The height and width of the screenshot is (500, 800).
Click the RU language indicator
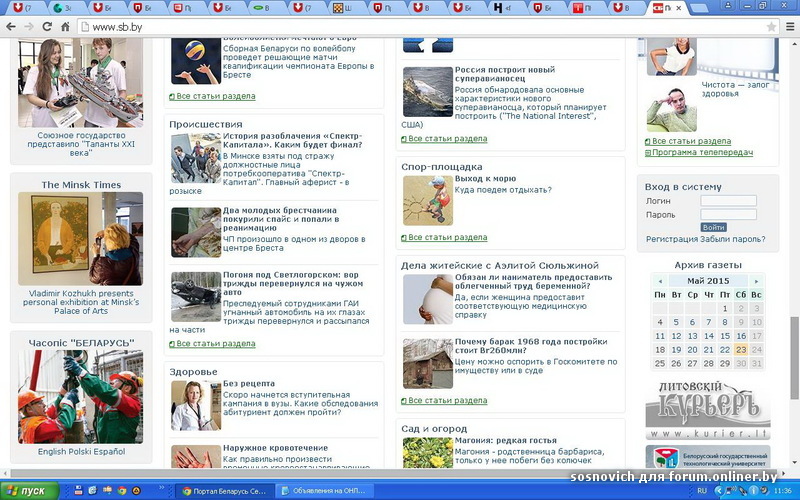pyautogui.click(x=702, y=491)
